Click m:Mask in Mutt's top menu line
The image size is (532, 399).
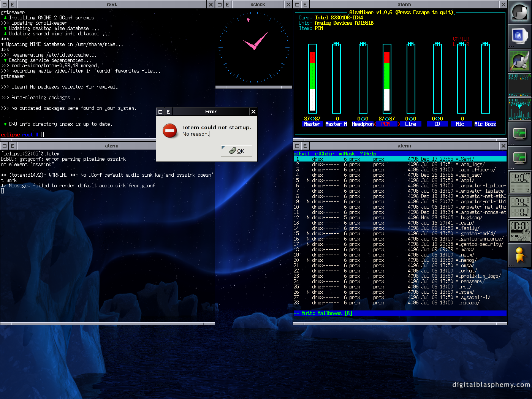point(347,154)
